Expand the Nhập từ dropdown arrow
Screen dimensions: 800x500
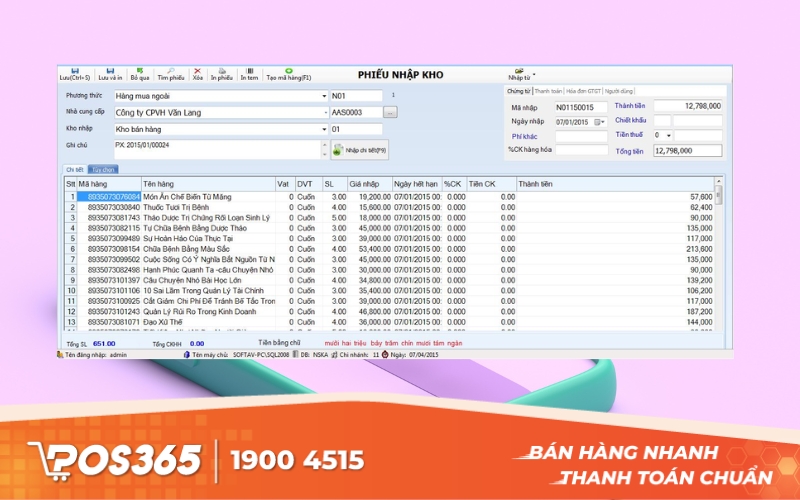coord(534,74)
